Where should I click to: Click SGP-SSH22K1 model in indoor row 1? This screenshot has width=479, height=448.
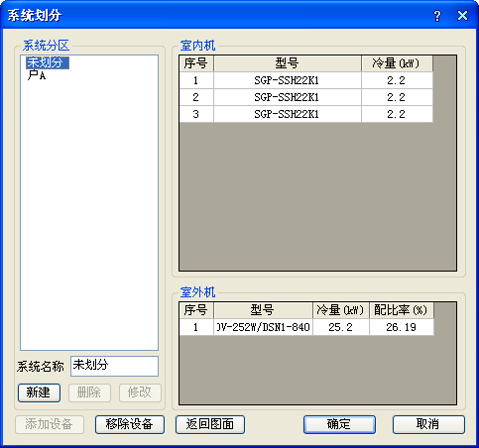click(288, 80)
